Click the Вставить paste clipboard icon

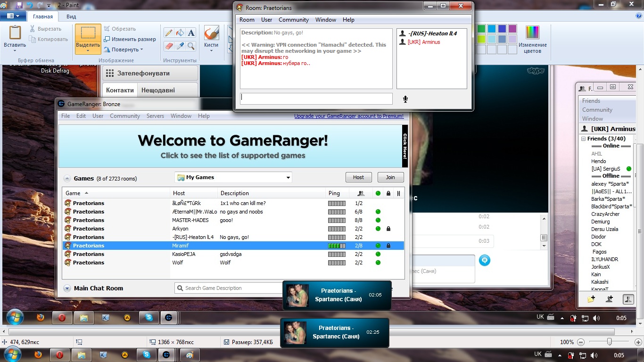pos(15,33)
